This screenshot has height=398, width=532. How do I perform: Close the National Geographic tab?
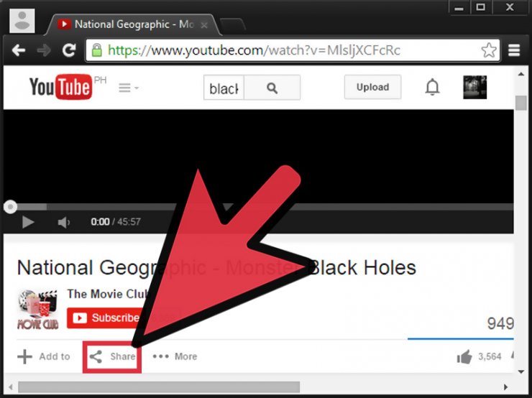click(204, 25)
